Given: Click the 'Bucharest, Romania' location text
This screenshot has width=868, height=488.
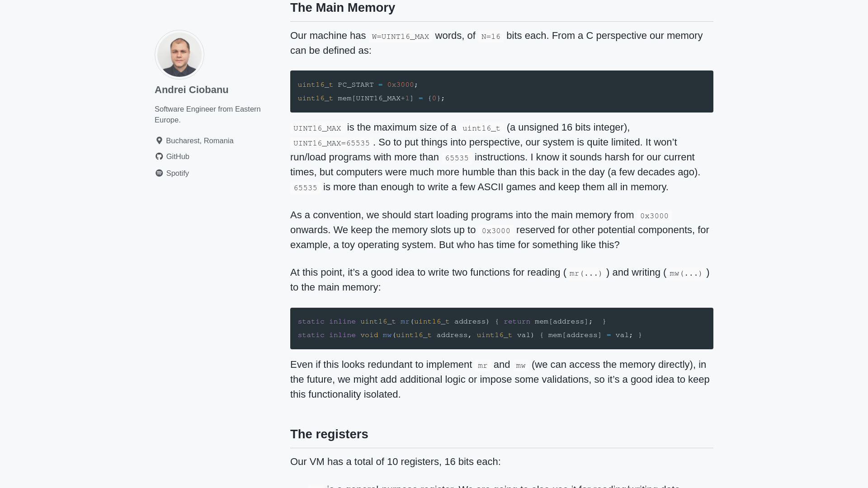Looking at the screenshot, I should pos(200,141).
